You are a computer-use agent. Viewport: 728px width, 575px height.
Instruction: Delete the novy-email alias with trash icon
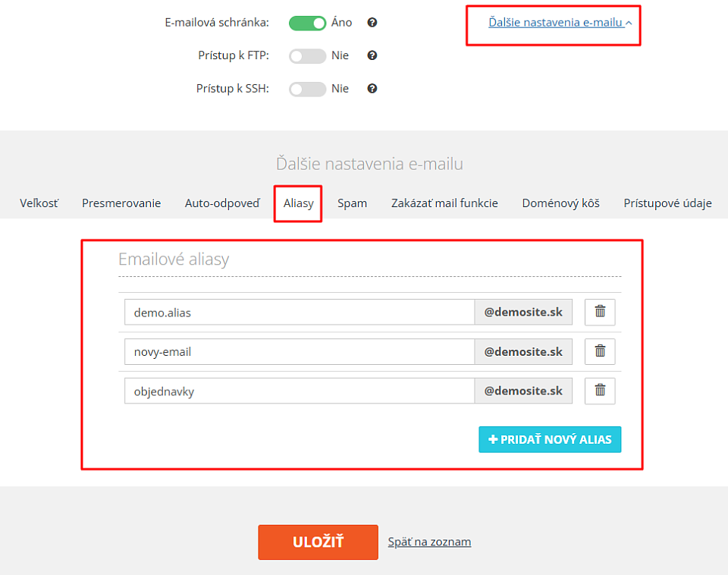click(600, 351)
